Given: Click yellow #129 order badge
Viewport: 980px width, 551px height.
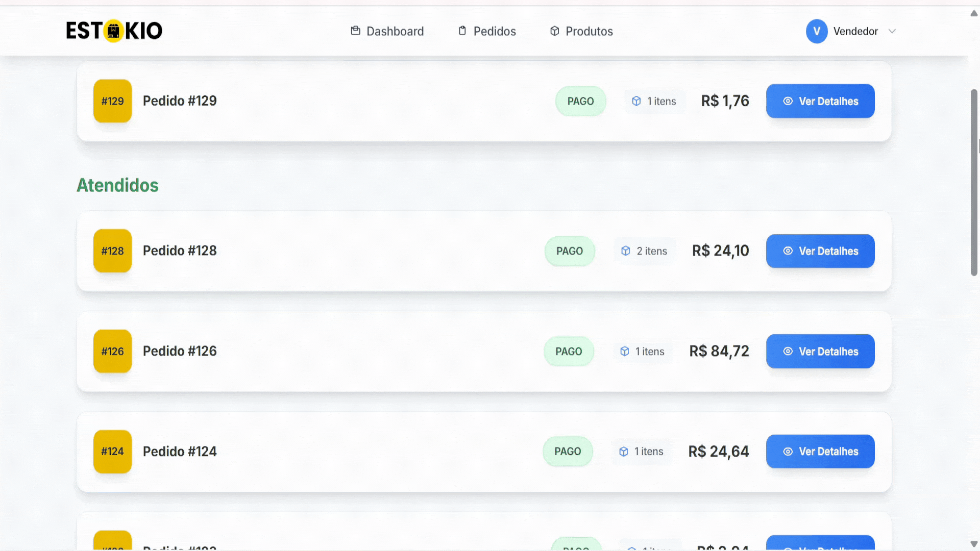Looking at the screenshot, I should (112, 101).
